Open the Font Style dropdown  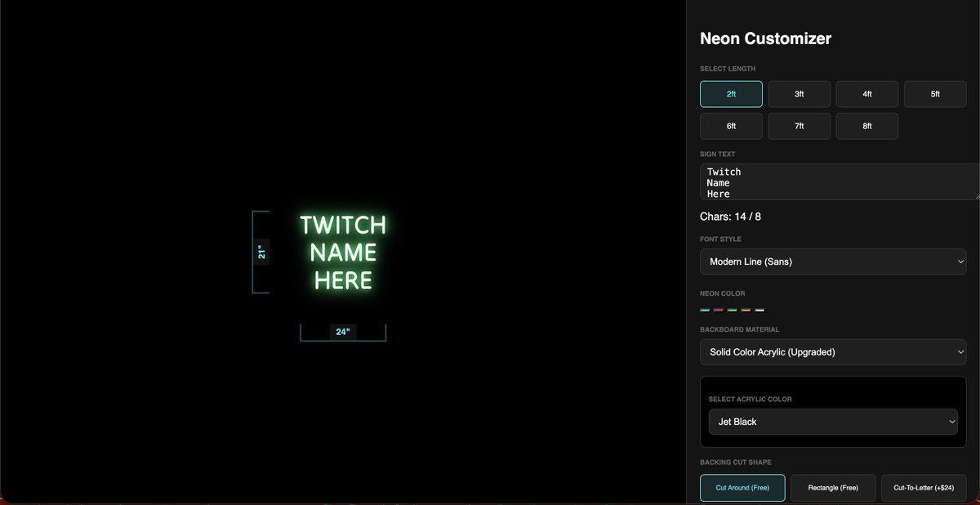click(x=833, y=261)
